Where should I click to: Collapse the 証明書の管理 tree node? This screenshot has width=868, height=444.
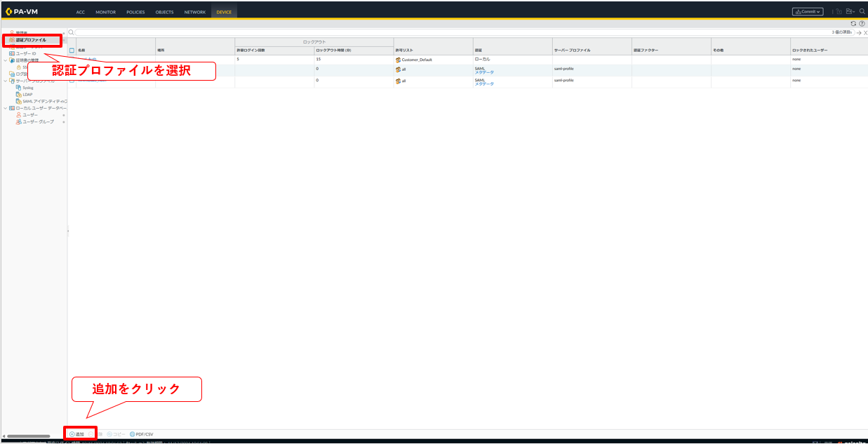[5, 60]
